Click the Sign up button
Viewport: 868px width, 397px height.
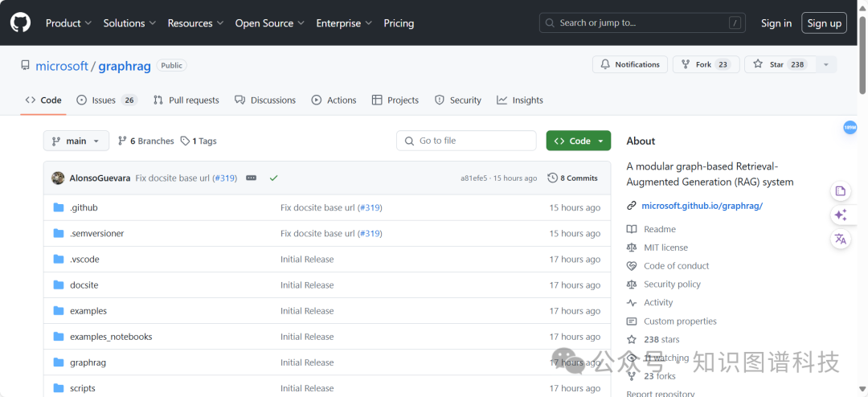(824, 23)
